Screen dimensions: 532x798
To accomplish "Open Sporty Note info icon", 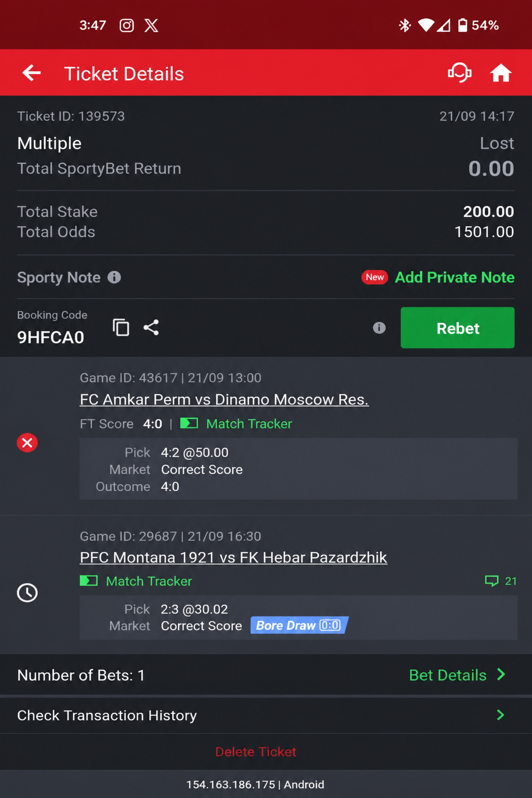I will point(114,277).
